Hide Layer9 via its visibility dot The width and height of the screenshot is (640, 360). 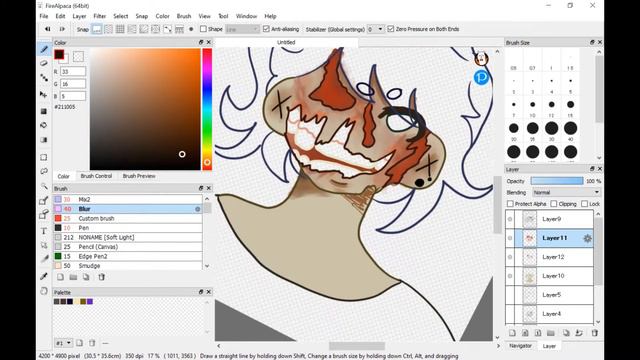click(510, 219)
